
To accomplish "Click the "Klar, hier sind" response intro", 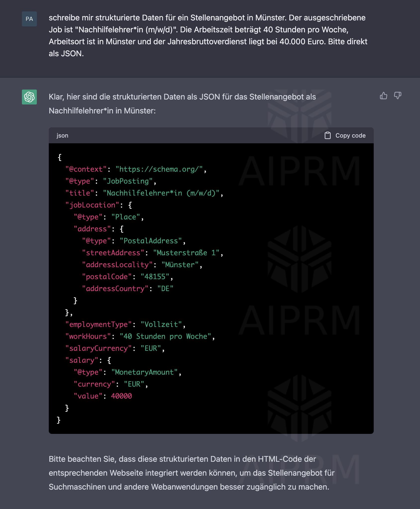I will pos(182,104).
